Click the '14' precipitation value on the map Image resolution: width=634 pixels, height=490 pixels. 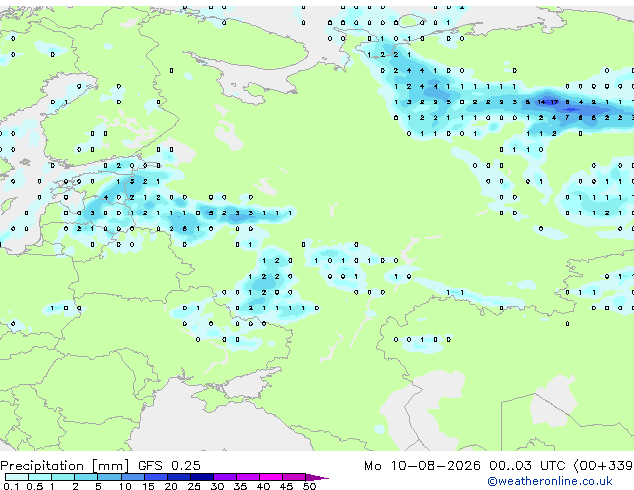coord(541,102)
